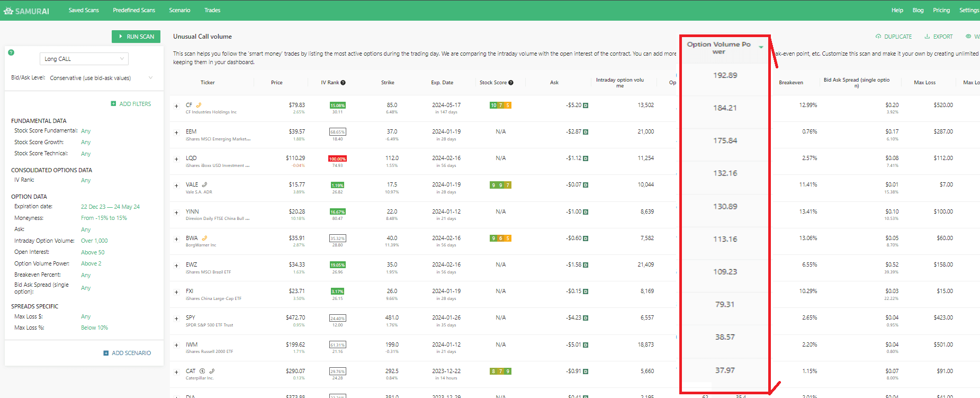Image resolution: width=980 pixels, height=398 pixels.
Task: Click the Samurai logo in the header
Action: [x=26, y=11]
